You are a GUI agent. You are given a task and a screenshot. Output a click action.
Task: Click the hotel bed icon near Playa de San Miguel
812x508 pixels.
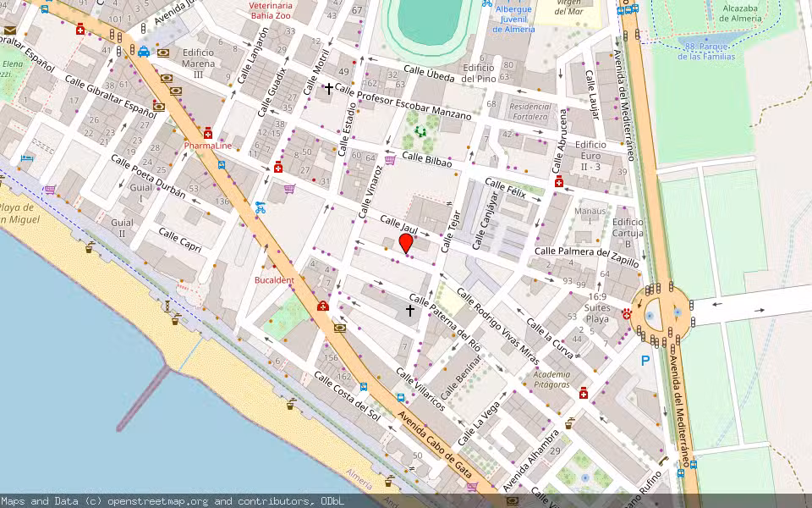click(x=27, y=158)
